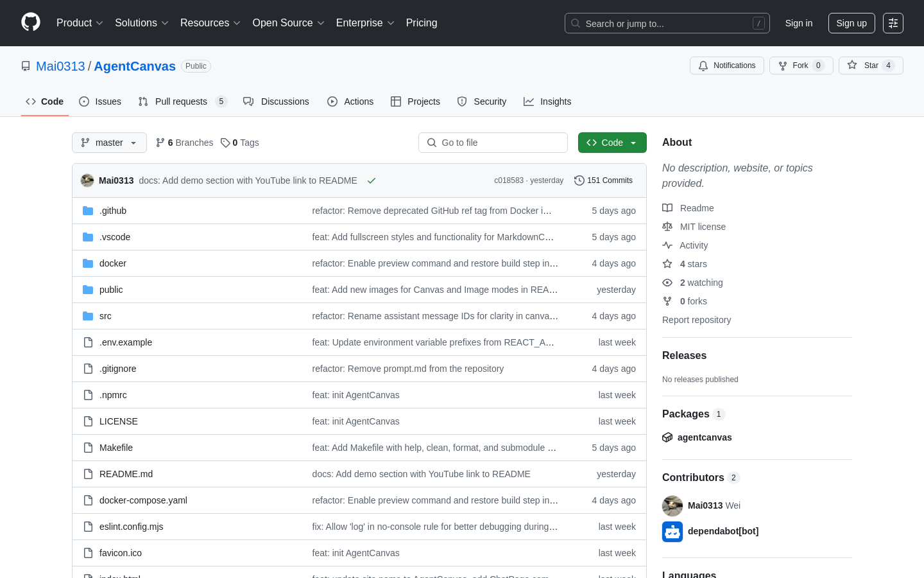Expand the Resources menu
This screenshot has height=578, width=924.
(x=210, y=23)
